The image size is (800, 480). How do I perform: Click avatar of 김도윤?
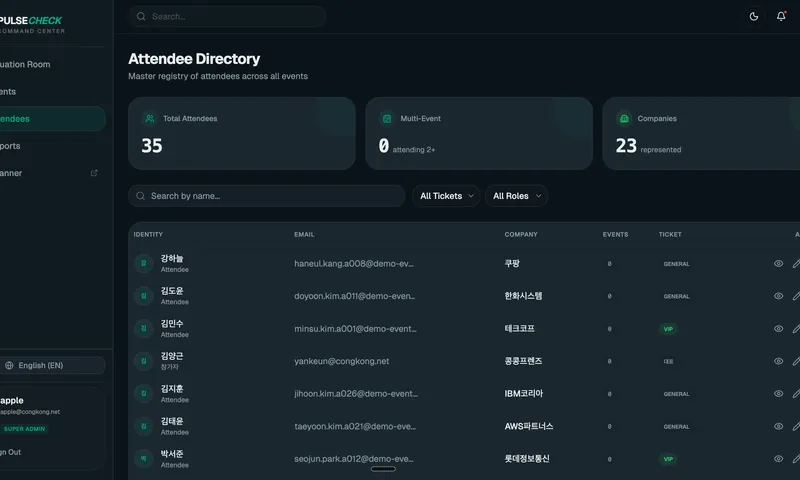(x=143, y=296)
